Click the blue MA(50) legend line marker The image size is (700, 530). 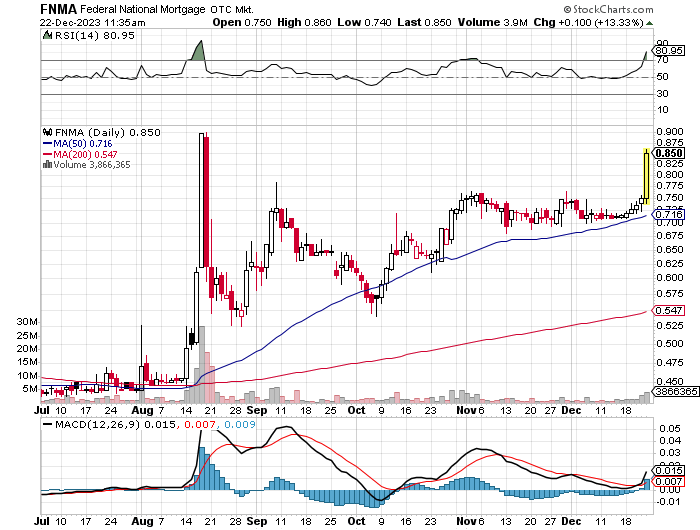coord(47,144)
